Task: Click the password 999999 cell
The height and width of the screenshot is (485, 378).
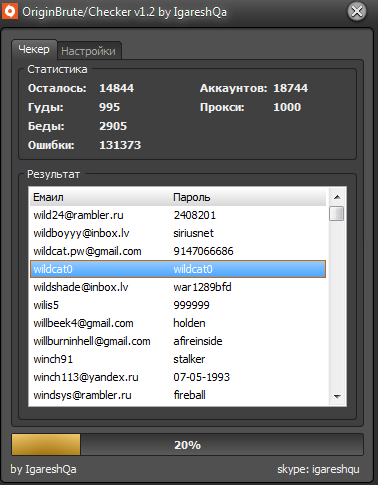Action: (x=191, y=305)
